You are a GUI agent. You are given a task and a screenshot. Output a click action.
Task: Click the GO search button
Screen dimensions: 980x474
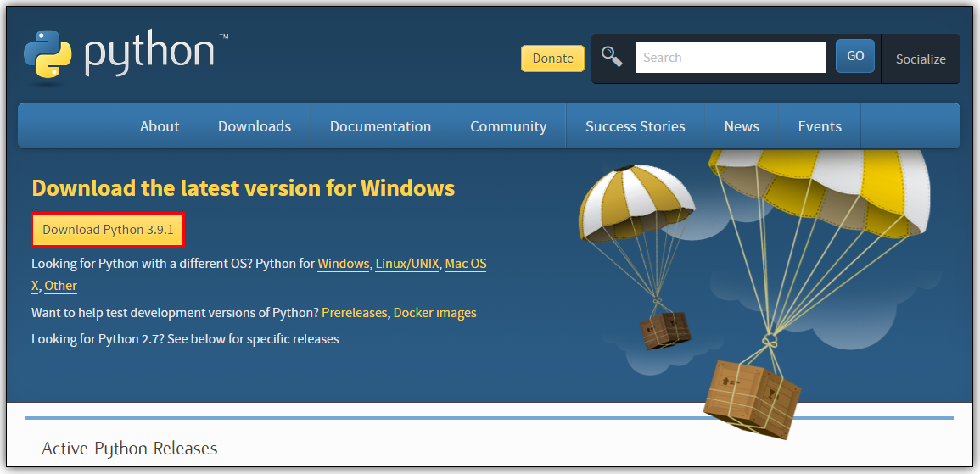point(855,56)
